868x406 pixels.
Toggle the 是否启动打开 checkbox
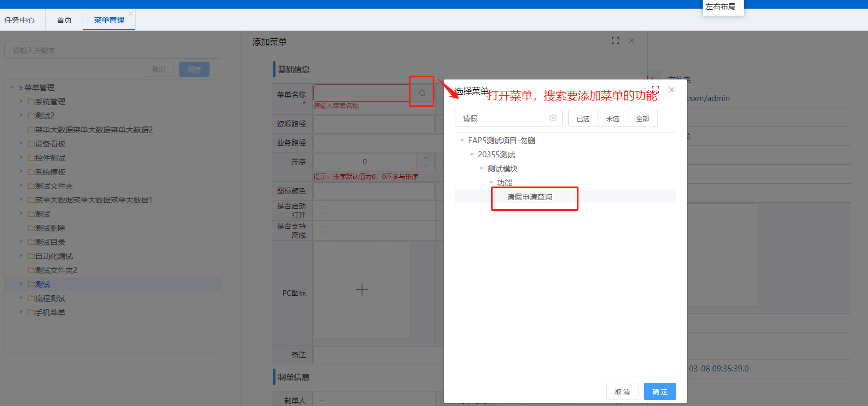(324, 210)
